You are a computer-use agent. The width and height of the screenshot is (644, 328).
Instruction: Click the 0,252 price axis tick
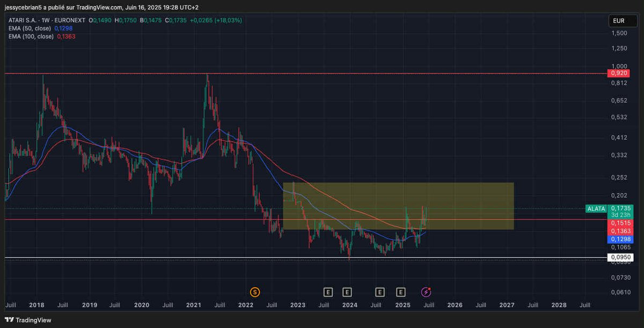tap(618, 177)
